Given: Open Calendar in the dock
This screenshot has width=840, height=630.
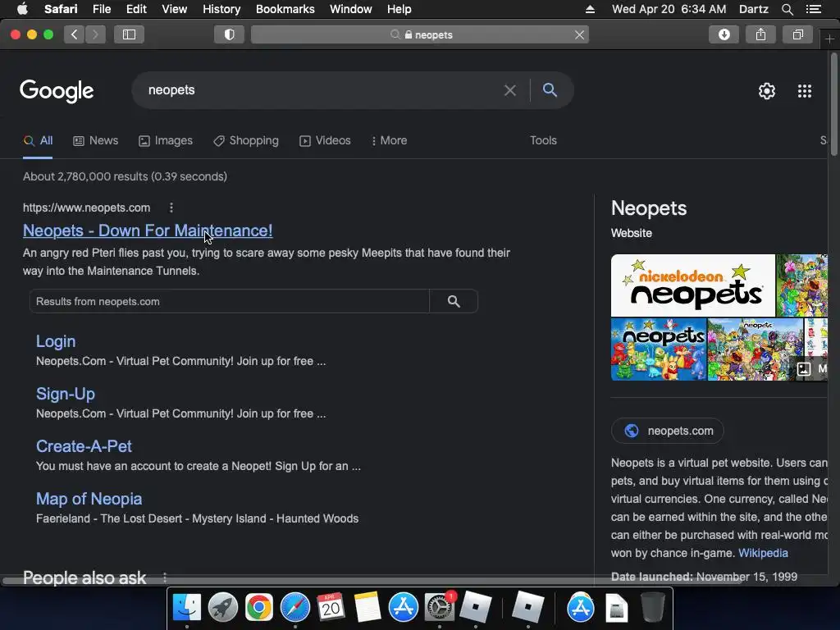Looking at the screenshot, I should [331, 608].
